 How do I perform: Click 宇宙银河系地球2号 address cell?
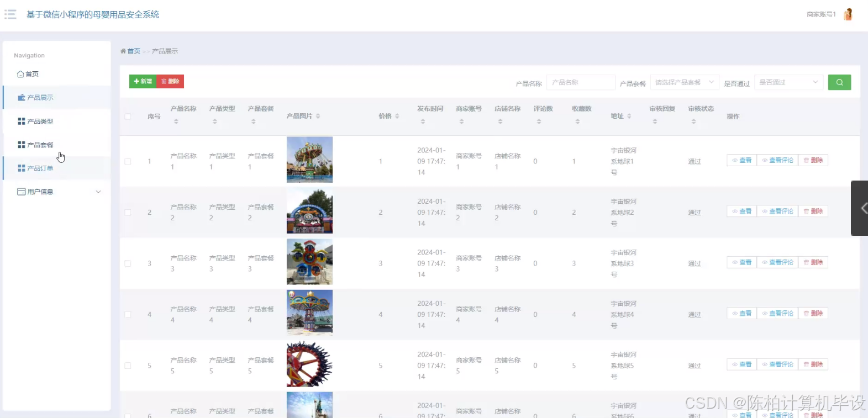623,213
